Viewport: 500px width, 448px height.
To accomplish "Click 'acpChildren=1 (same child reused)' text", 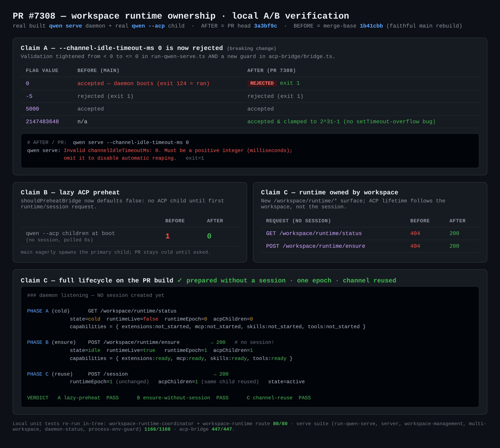I will click(208, 382).
